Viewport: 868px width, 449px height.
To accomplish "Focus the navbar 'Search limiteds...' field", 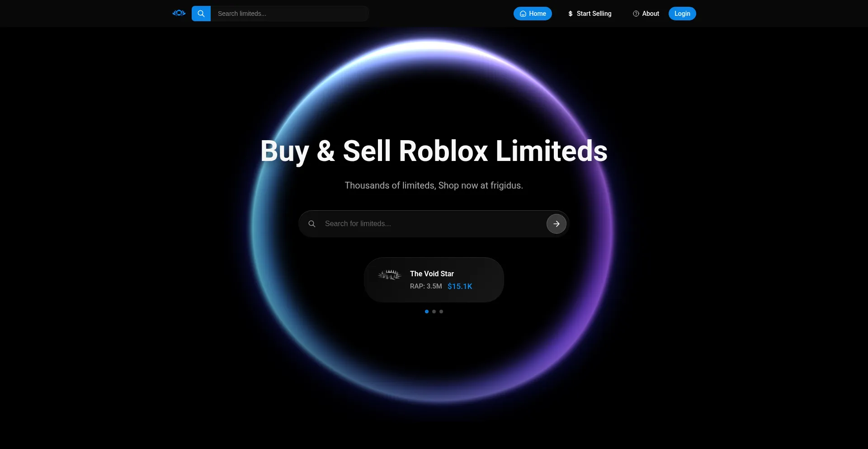I will click(x=290, y=14).
